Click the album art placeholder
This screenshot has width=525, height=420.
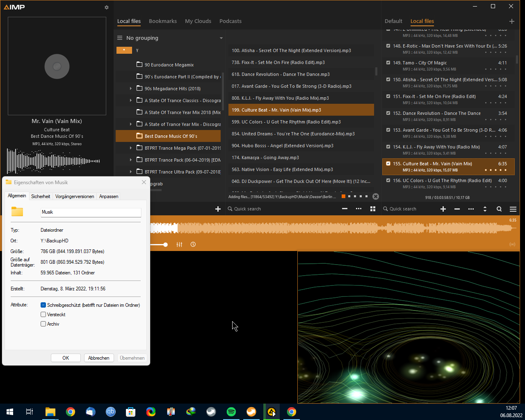point(57,66)
